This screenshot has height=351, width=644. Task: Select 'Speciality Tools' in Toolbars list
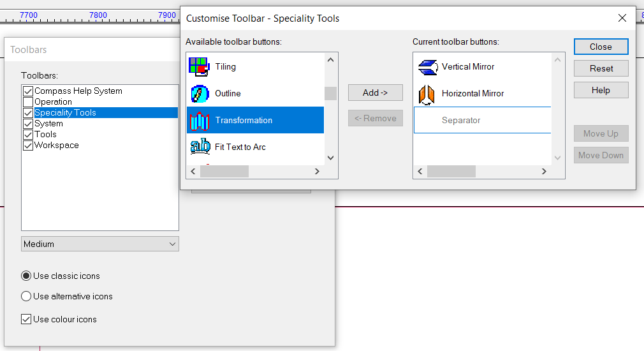[x=65, y=112]
